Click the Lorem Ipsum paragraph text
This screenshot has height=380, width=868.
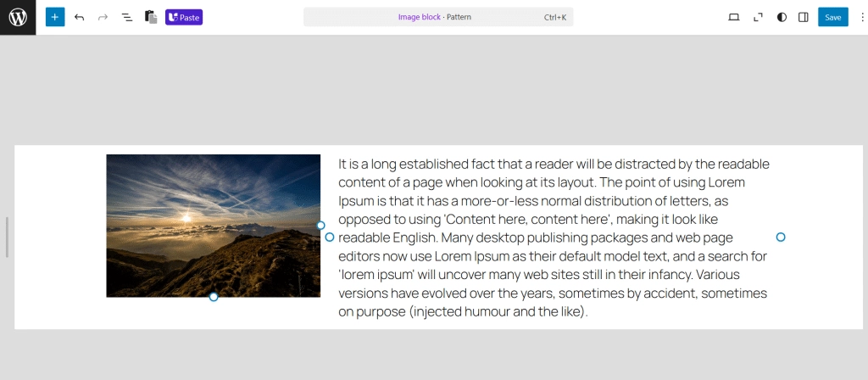tap(553, 237)
